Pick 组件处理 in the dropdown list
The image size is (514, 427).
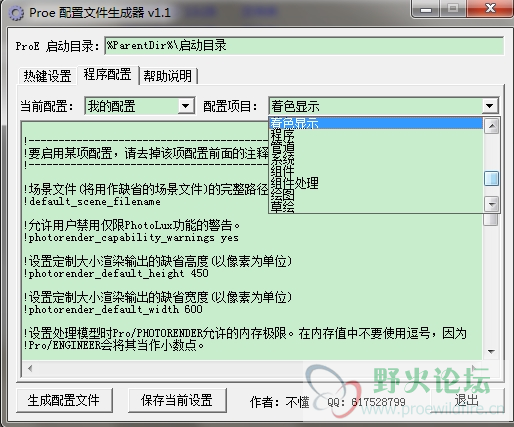point(376,183)
